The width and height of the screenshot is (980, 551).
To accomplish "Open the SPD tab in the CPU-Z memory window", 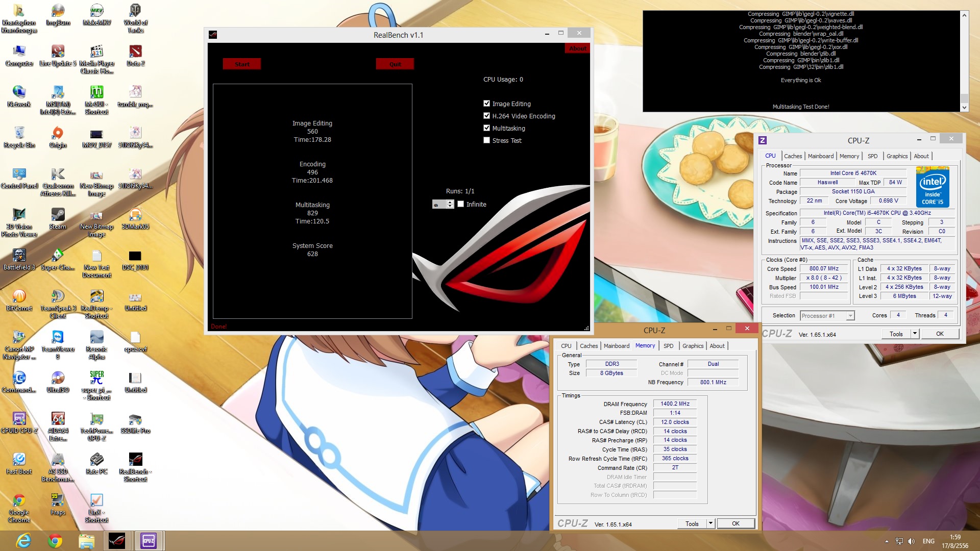I will point(668,346).
